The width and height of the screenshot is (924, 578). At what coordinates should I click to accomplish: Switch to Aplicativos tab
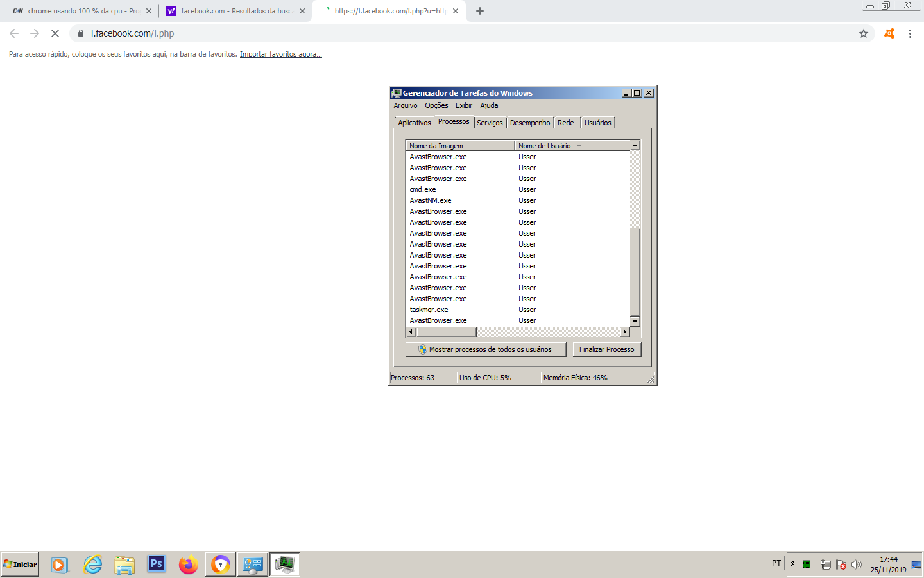pos(415,123)
